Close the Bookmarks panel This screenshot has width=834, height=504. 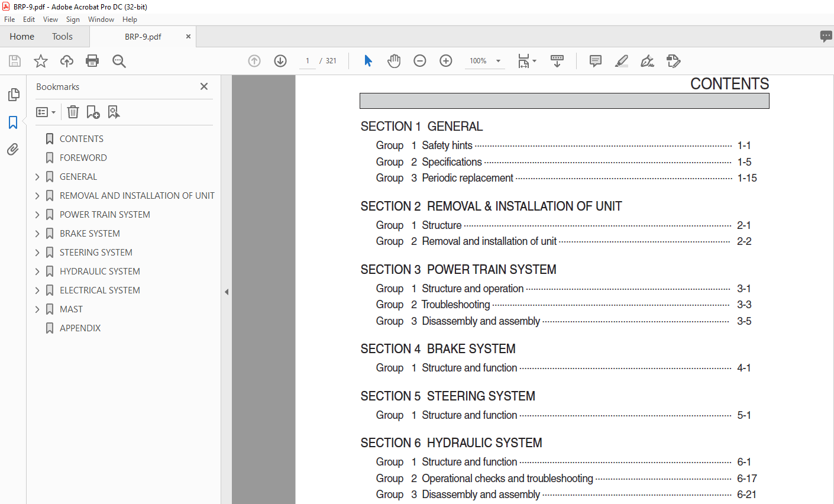204,86
